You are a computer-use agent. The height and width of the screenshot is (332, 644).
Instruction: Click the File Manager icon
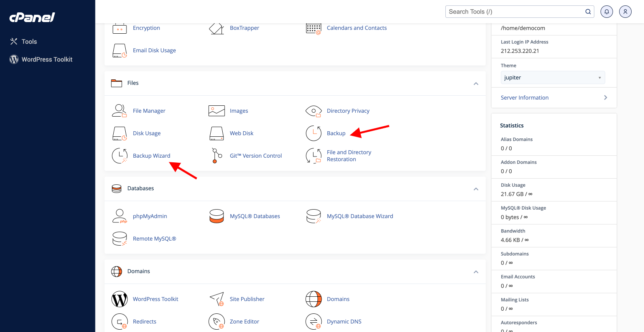point(119,111)
